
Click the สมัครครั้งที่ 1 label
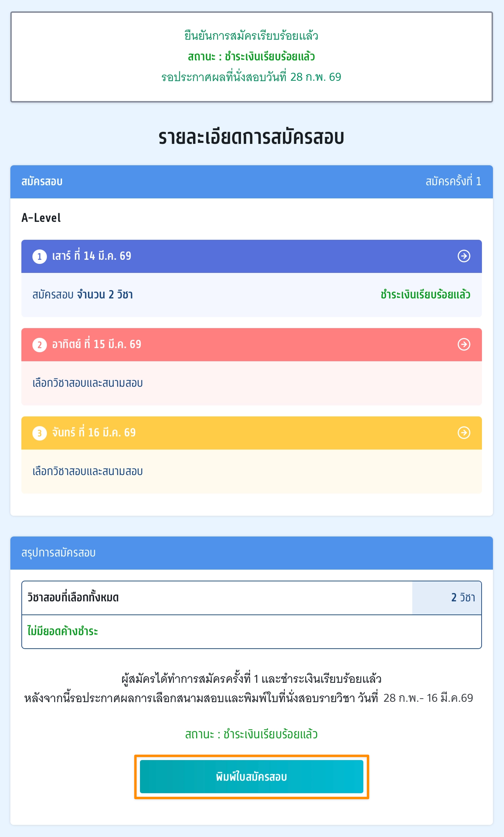tap(453, 181)
